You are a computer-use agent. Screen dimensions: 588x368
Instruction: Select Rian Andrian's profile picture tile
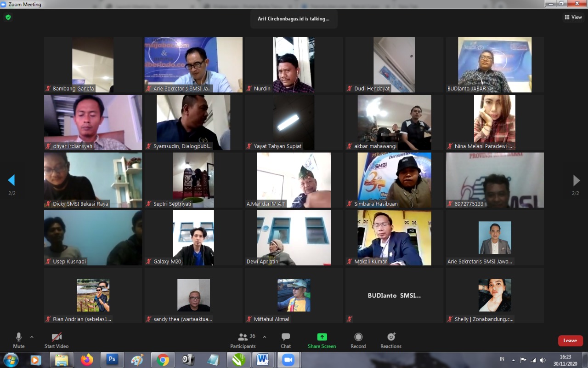tap(93, 295)
